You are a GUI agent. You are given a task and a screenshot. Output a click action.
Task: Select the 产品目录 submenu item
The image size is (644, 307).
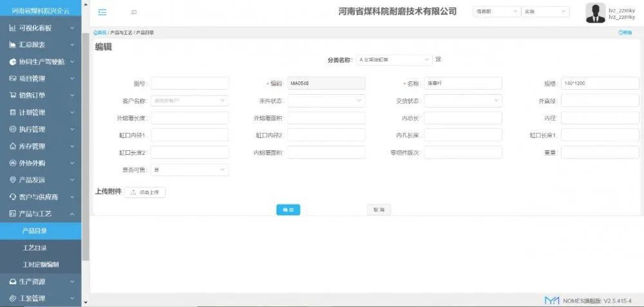41,231
